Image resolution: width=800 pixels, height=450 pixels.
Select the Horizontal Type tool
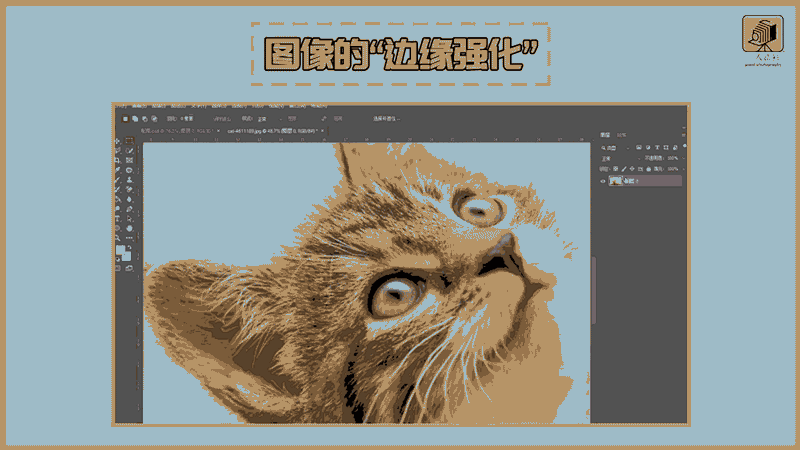(118, 217)
